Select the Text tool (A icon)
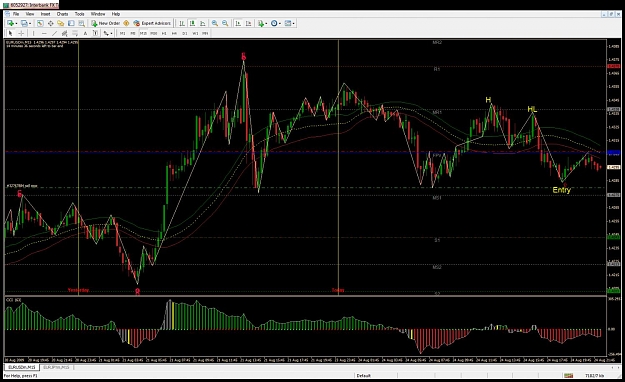The height and width of the screenshot is (382, 625). click(85, 33)
